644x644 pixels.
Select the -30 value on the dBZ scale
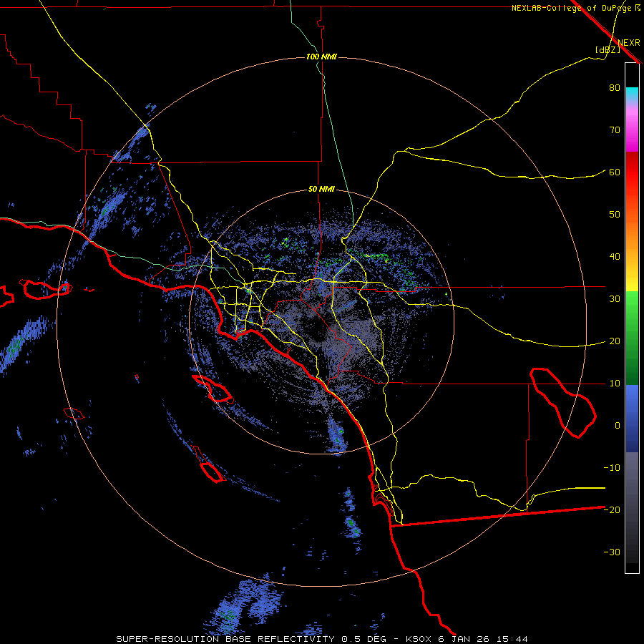coord(612,552)
